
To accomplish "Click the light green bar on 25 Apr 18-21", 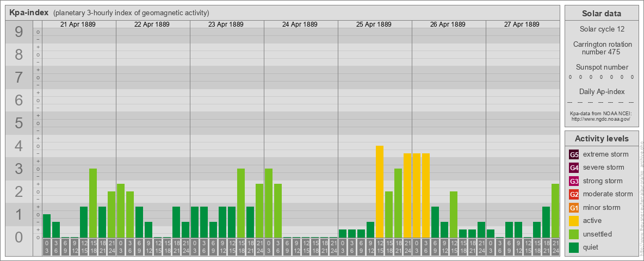I will (398, 203).
